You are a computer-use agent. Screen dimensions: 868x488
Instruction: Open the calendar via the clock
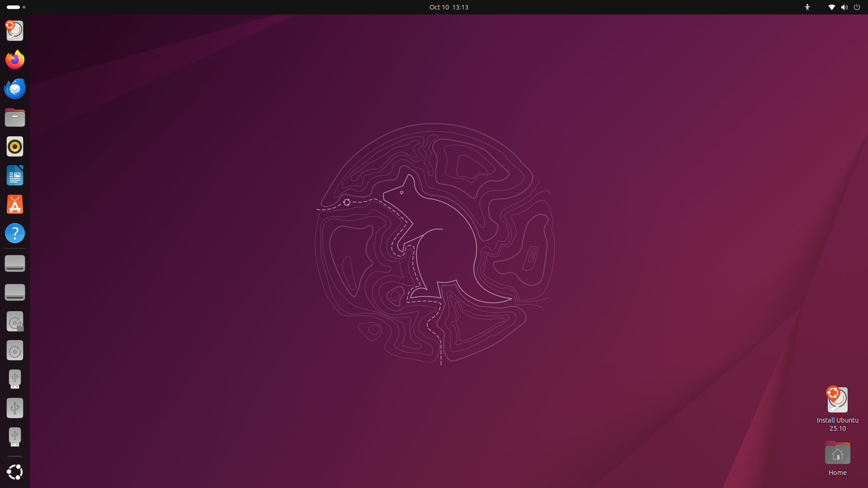448,7
